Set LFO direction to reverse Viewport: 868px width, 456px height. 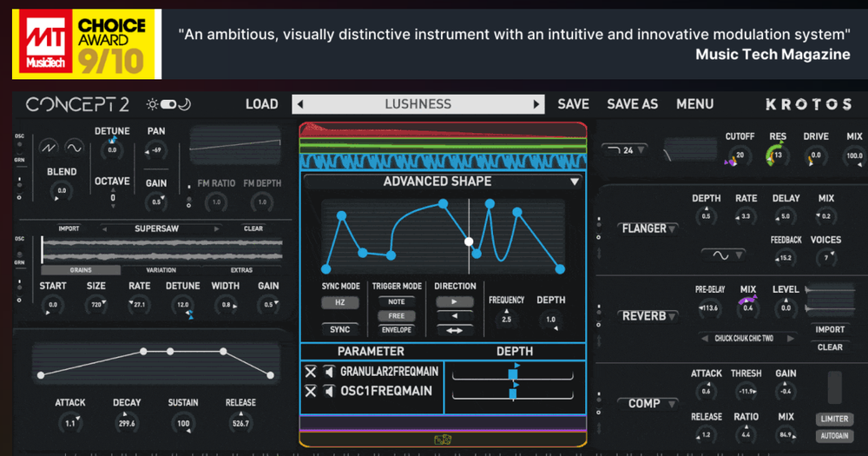coord(455,316)
